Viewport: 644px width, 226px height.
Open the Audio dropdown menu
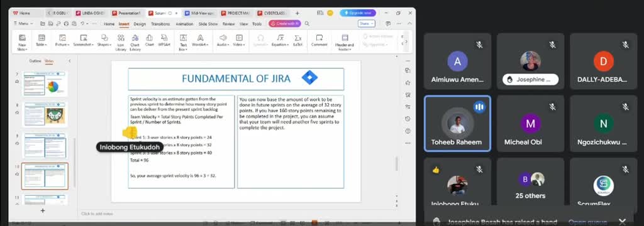[223, 40]
